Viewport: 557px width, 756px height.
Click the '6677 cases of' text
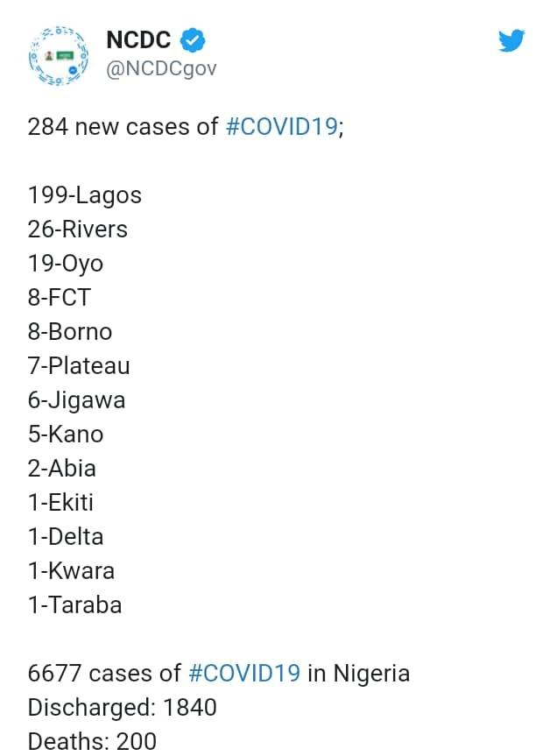tap(104, 673)
